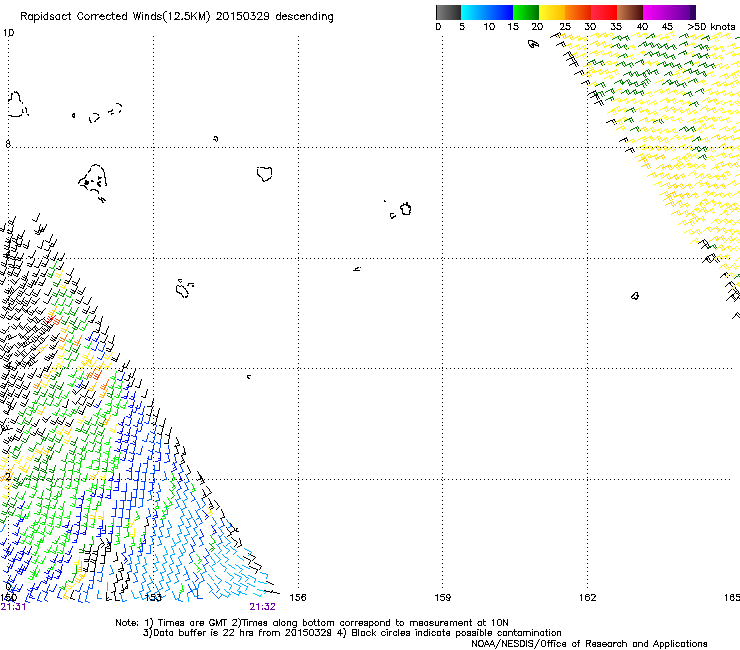Click the gray 0–5 knots legend segment

[x=448, y=12]
